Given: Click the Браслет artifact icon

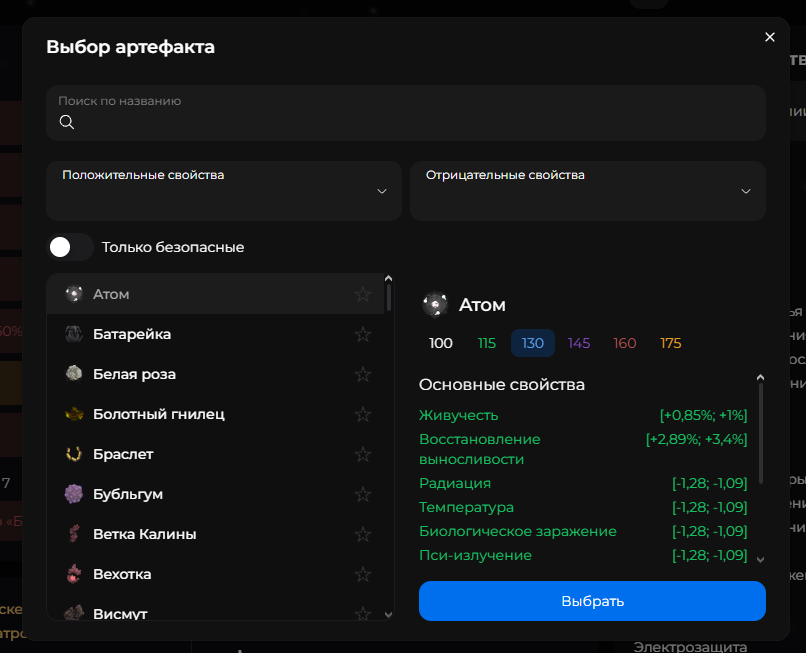Looking at the screenshot, I should pyautogui.click(x=74, y=454).
